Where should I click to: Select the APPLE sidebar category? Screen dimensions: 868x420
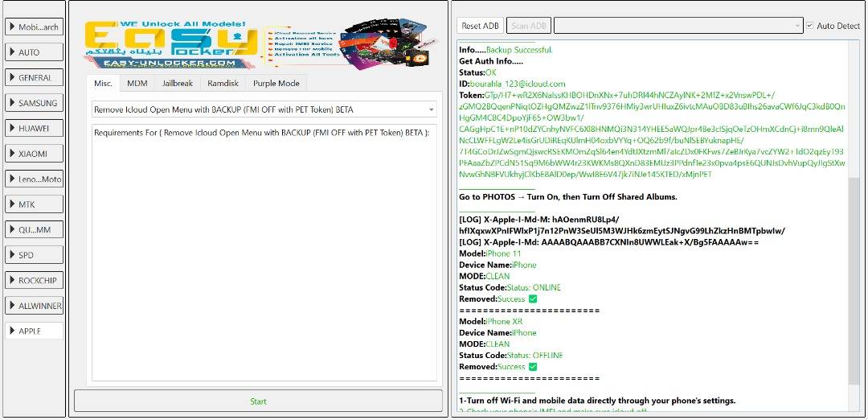(x=35, y=331)
